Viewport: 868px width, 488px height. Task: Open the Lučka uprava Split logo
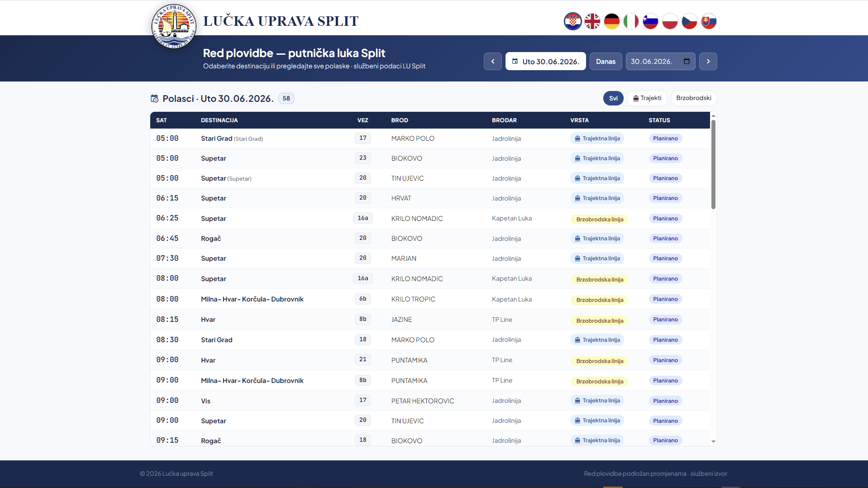point(174,26)
